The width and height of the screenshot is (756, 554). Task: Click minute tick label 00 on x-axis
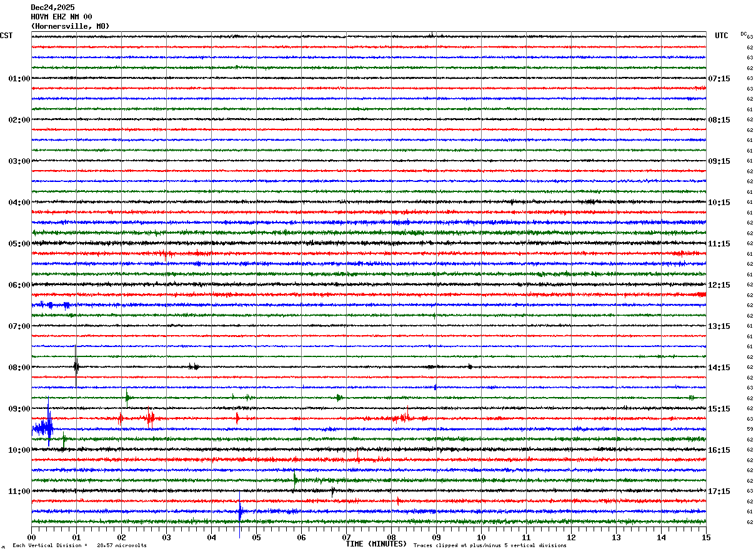(x=31, y=537)
